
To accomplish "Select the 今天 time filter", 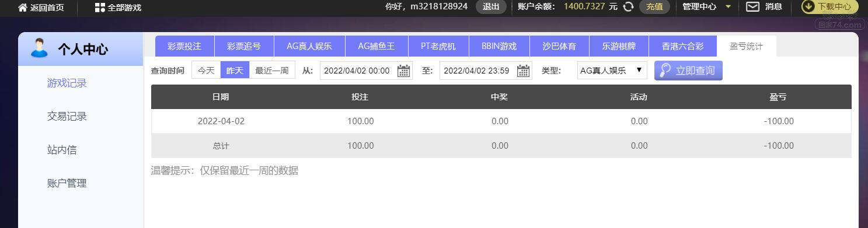I will coord(206,71).
